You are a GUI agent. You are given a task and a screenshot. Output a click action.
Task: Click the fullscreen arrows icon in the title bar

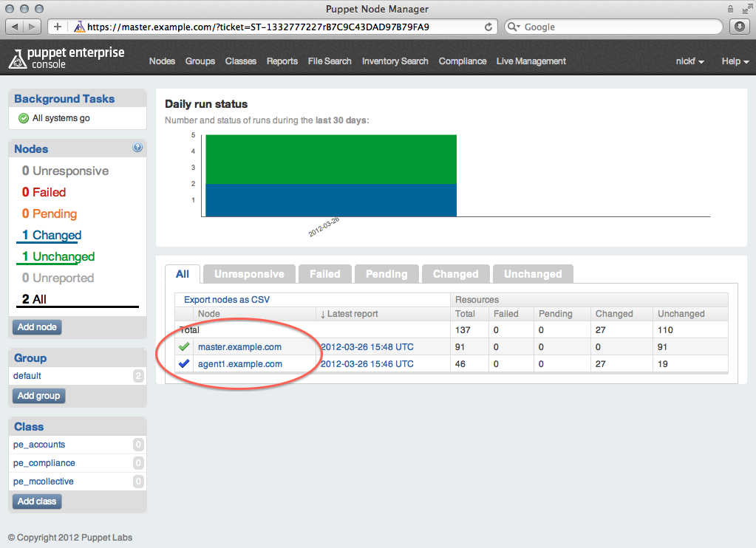pos(747,9)
